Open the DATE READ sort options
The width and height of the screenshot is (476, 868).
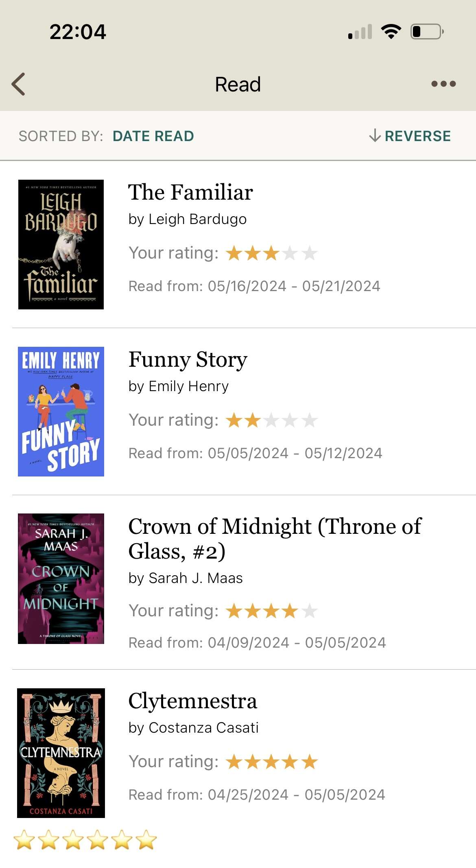pos(153,136)
